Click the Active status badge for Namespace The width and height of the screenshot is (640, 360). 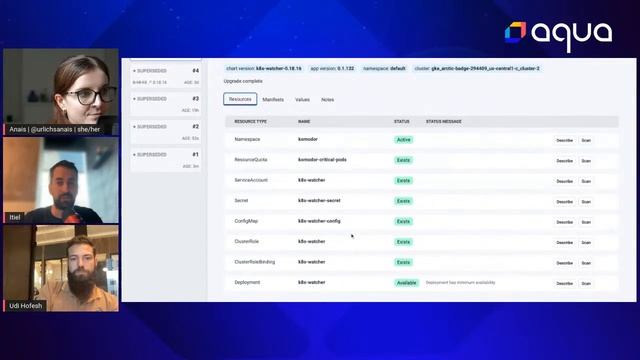coord(404,140)
